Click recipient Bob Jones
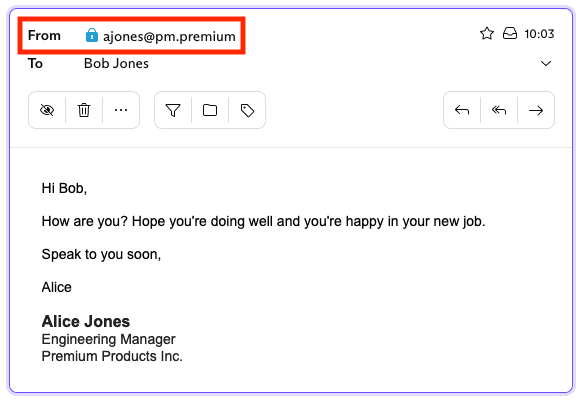The height and width of the screenshot is (404, 584). tap(116, 63)
